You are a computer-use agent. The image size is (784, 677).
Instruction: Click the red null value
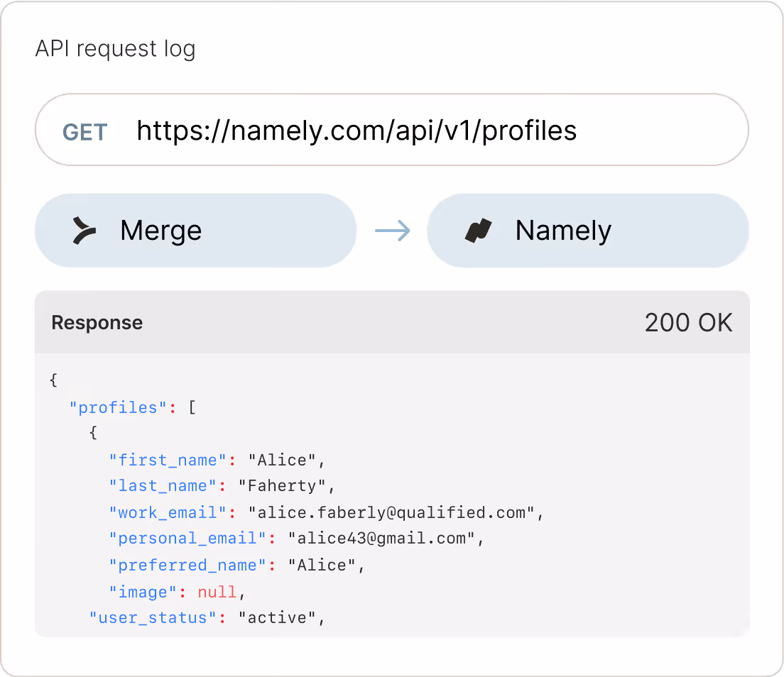pyautogui.click(x=217, y=592)
